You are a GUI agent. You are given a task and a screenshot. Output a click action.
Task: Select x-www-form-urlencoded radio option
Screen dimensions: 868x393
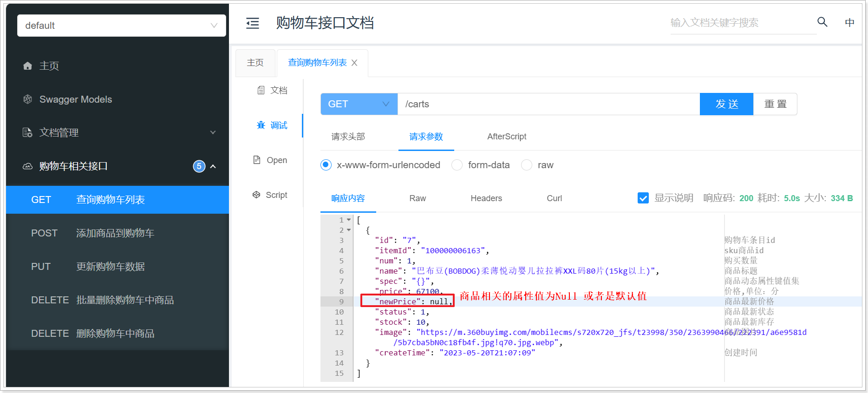326,165
